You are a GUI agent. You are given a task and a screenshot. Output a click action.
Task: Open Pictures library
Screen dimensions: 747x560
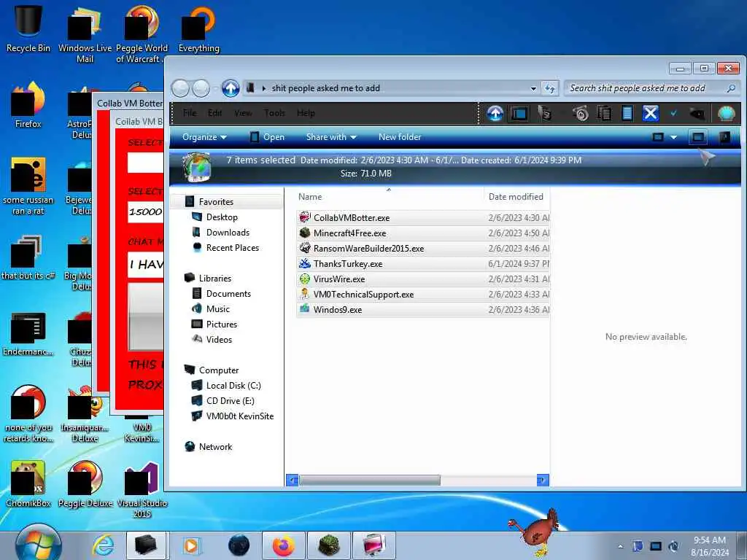(x=222, y=324)
